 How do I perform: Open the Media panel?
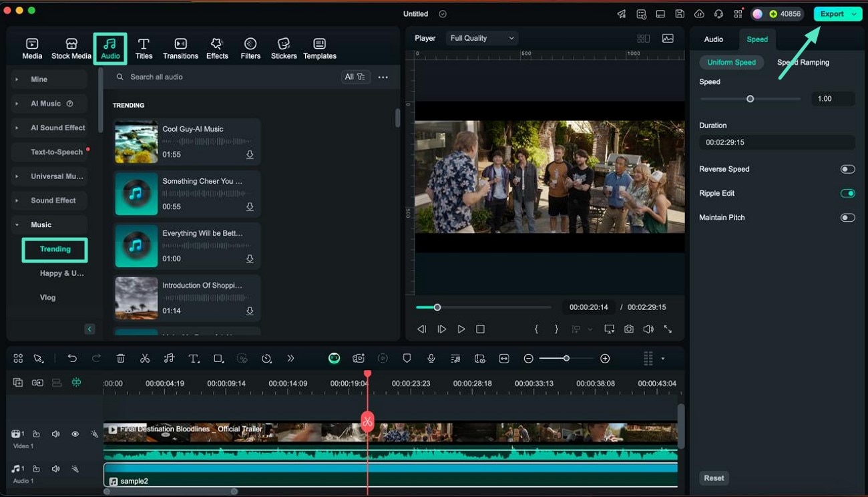click(x=31, y=49)
